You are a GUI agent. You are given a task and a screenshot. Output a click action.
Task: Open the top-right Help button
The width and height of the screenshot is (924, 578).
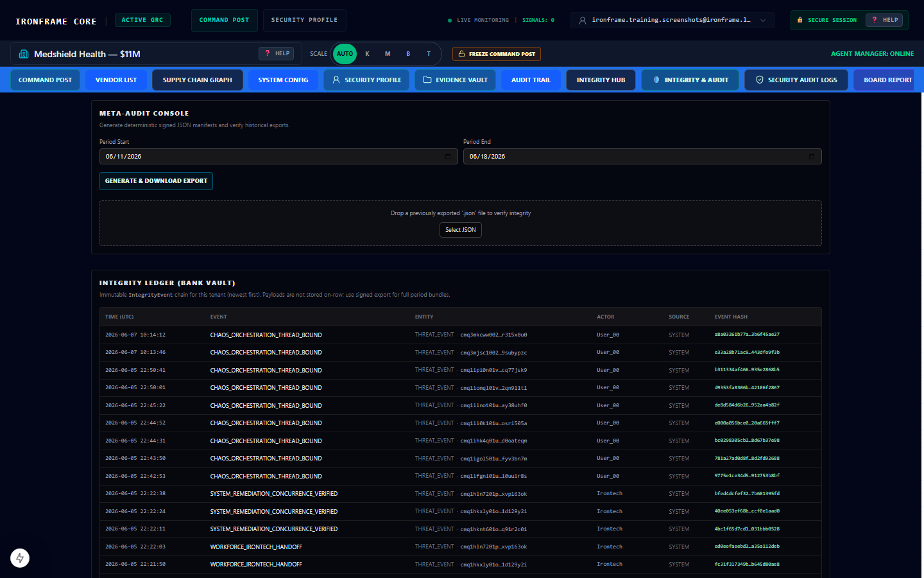coord(884,20)
